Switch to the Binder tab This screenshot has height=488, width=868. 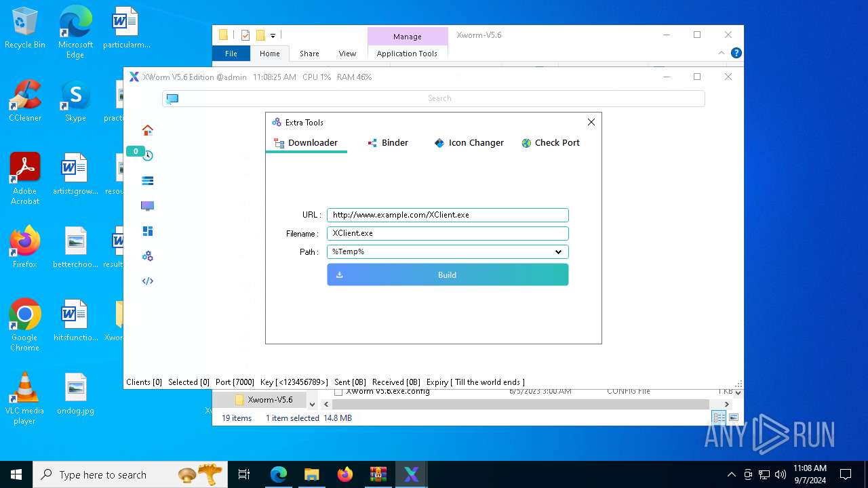point(388,143)
